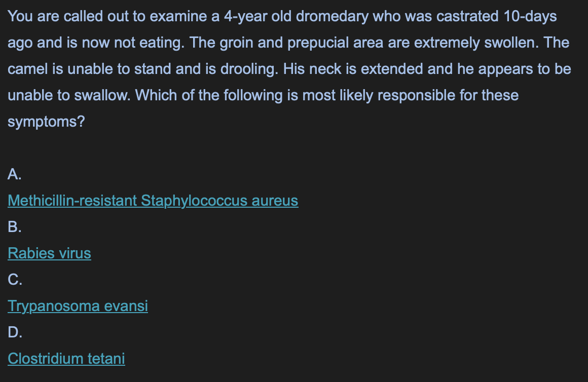Screen dimensions: 588x382
Task: Click the word "evansi" in option C
Action: (x=126, y=306)
